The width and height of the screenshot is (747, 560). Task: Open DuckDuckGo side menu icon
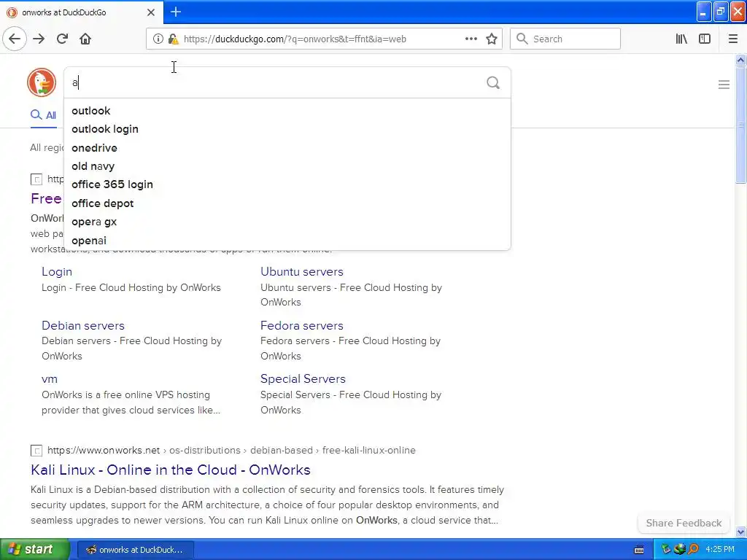tap(724, 85)
